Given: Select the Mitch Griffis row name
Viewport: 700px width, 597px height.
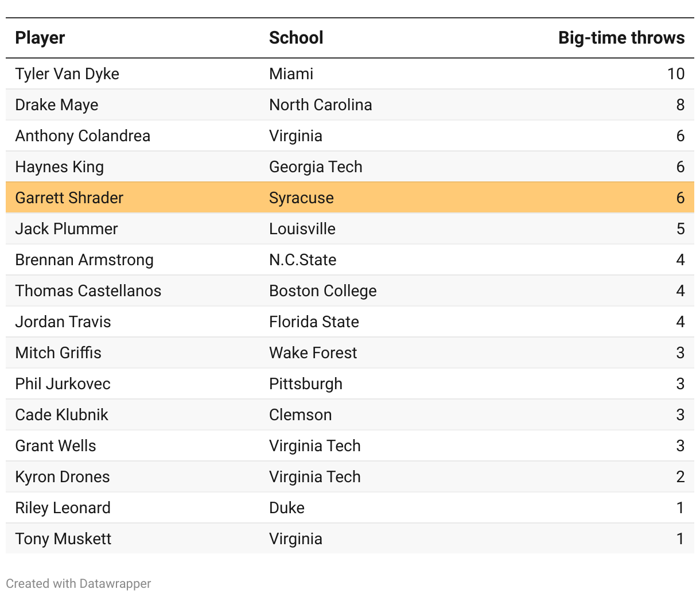Looking at the screenshot, I should click(x=59, y=353).
